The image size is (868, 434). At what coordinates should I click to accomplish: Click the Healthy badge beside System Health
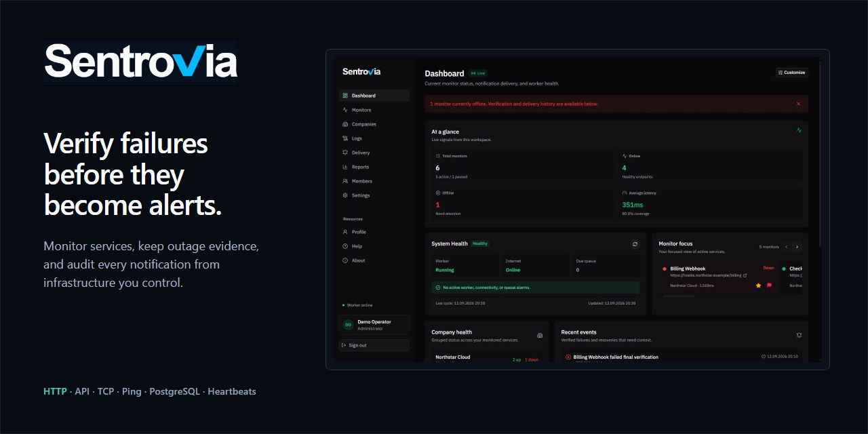click(480, 243)
